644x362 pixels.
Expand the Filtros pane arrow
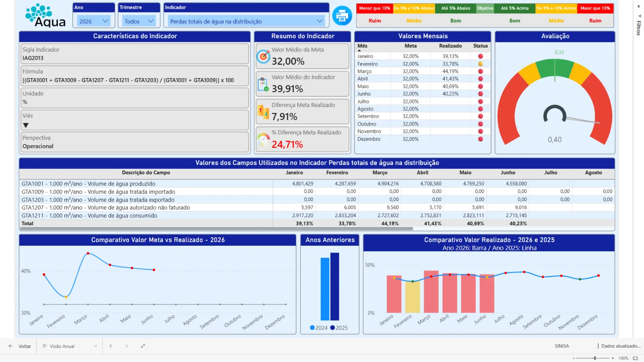pos(638,6)
